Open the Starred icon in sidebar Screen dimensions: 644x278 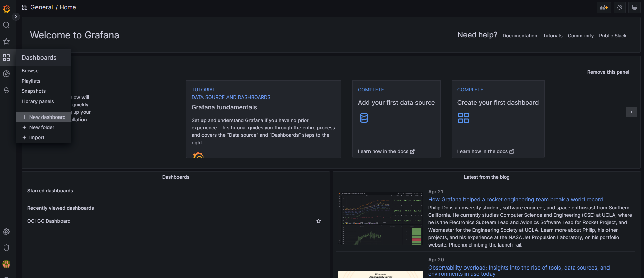[x=6, y=41]
